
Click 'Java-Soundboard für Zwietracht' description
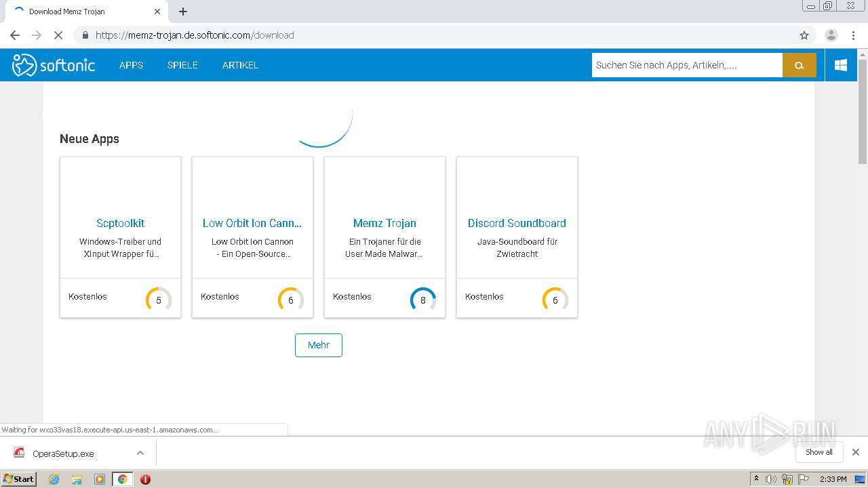coord(517,247)
